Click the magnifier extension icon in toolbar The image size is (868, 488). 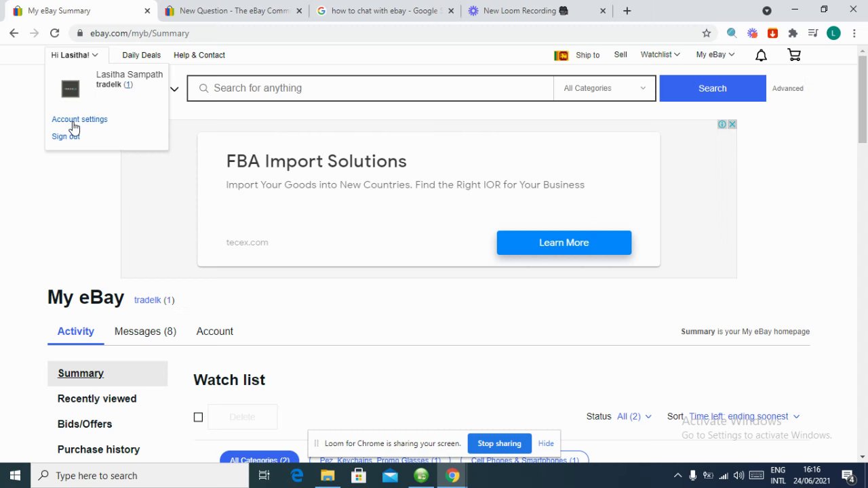click(732, 33)
